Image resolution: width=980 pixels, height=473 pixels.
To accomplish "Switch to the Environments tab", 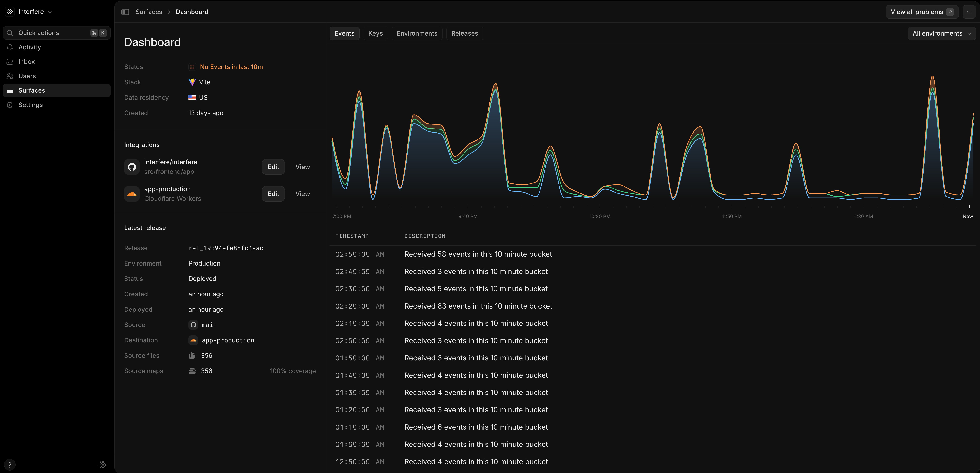I will [x=417, y=33].
